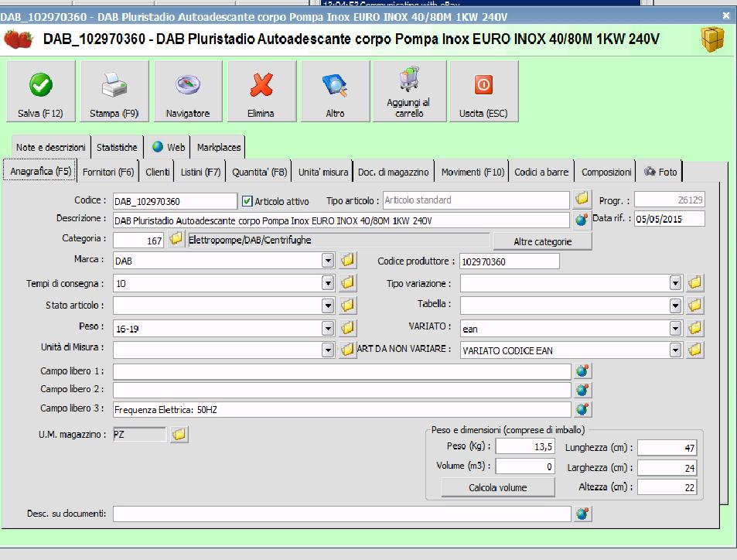Toggle the Articolo attivo checkbox
737x560 pixels.
click(x=247, y=201)
